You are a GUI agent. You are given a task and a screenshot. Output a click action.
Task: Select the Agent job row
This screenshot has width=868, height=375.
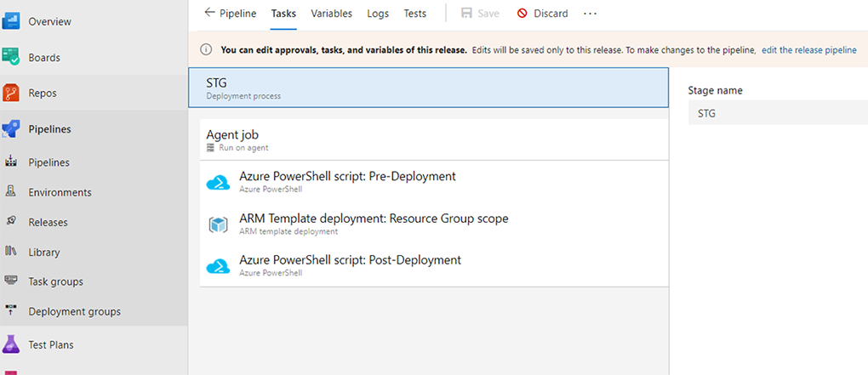[434, 140]
